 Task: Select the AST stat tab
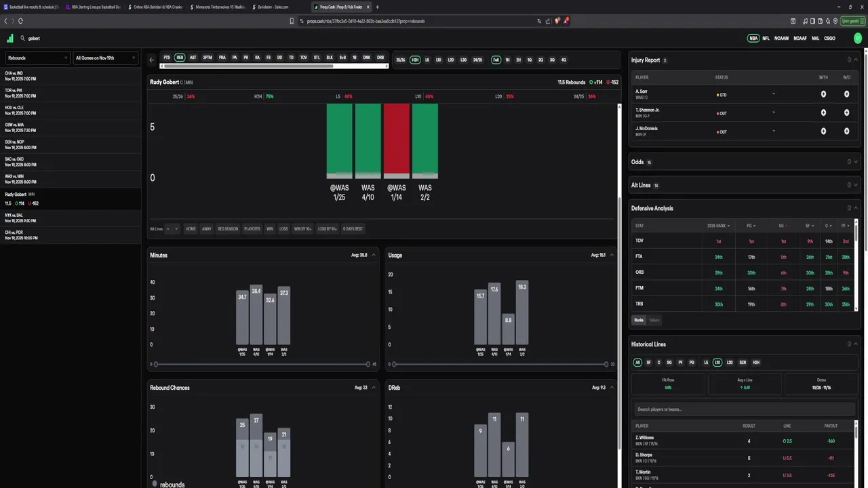click(x=193, y=58)
